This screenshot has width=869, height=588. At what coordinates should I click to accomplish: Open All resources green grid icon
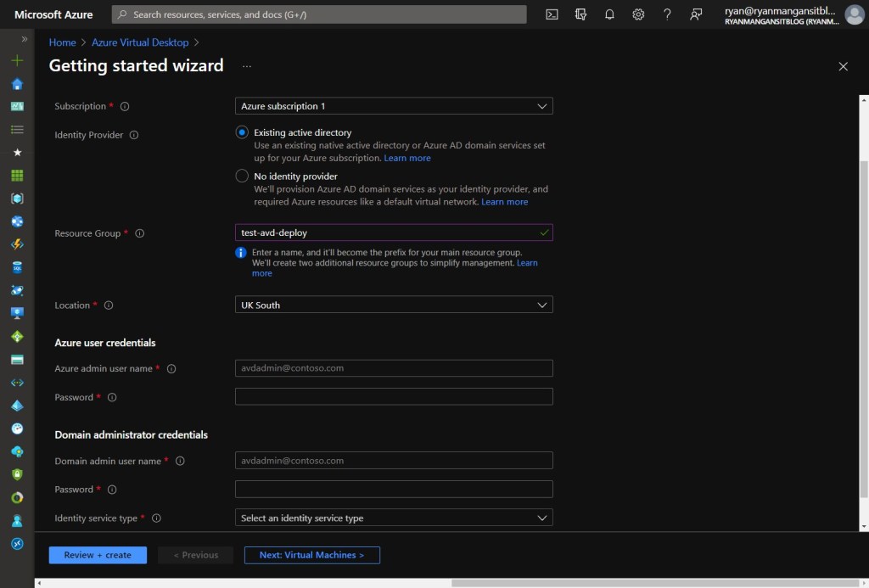pos(17,176)
